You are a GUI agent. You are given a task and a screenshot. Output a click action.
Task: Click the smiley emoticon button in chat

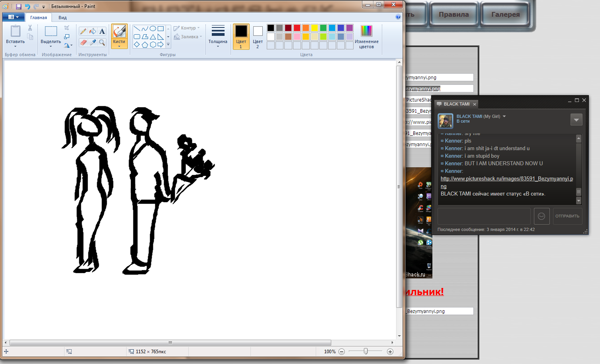(541, 216)
